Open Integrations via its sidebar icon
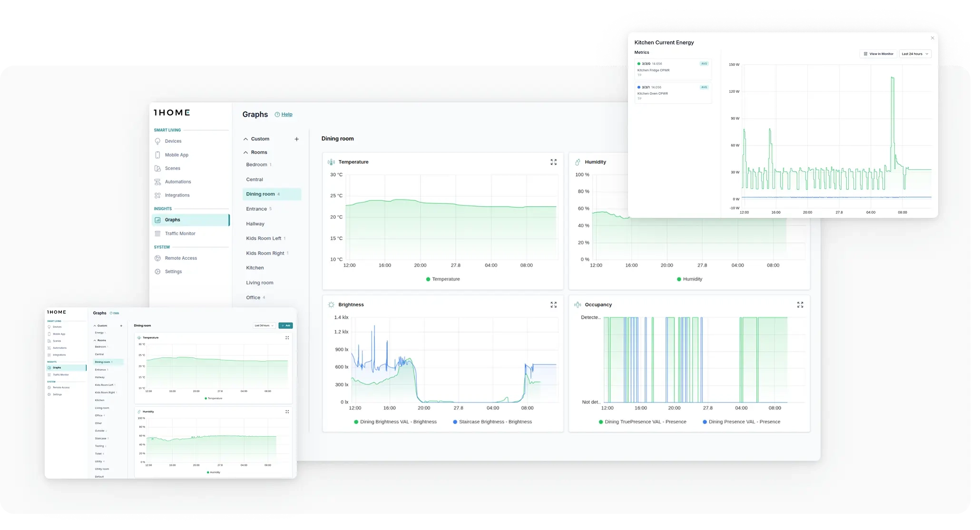The height and width of the screenshot is (530, 980). pos(158,195)
